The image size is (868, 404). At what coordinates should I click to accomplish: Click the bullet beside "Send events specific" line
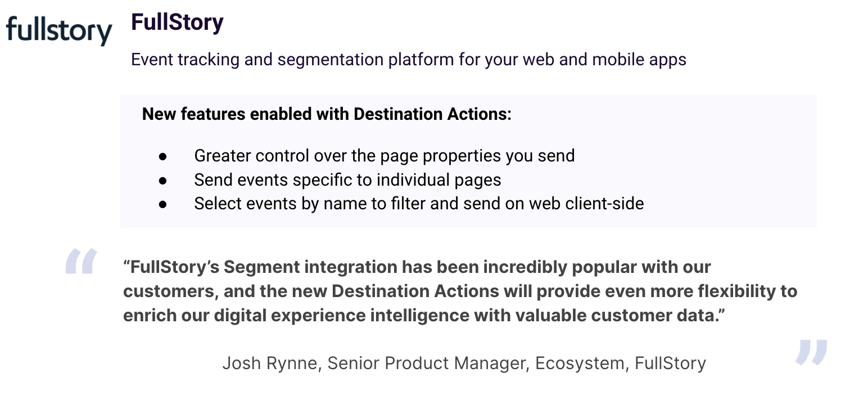click(163, 180)
